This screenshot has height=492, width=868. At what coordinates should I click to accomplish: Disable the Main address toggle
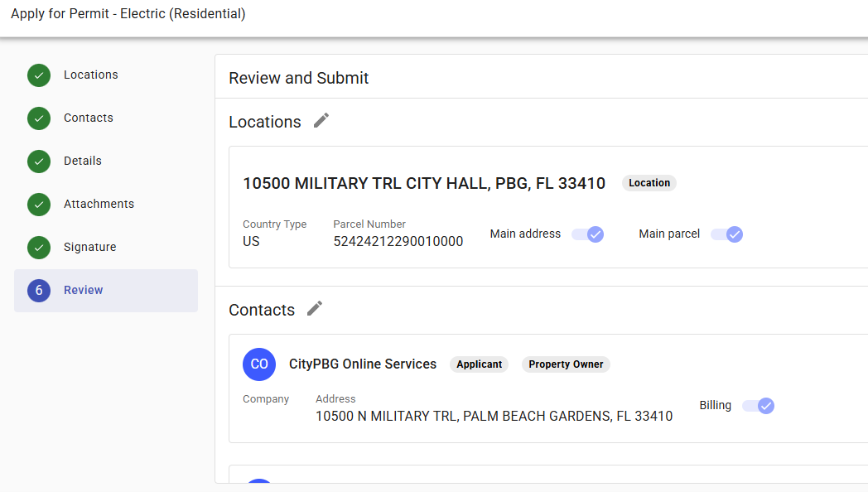point(588,234)
